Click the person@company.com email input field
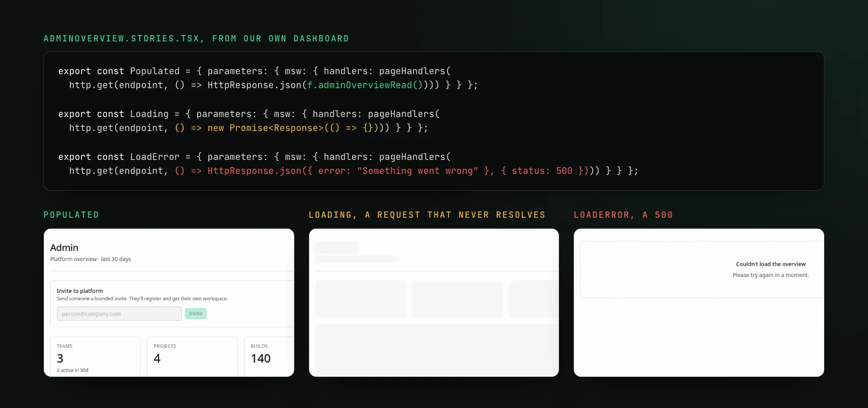This screenshot has height=408, width=868. 119,314
